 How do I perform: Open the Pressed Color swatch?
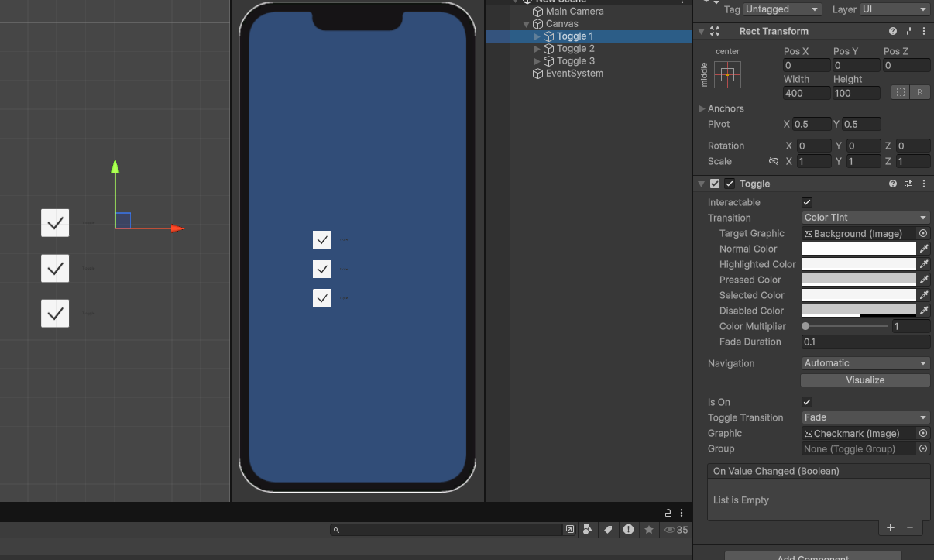(x=859, y=280)
